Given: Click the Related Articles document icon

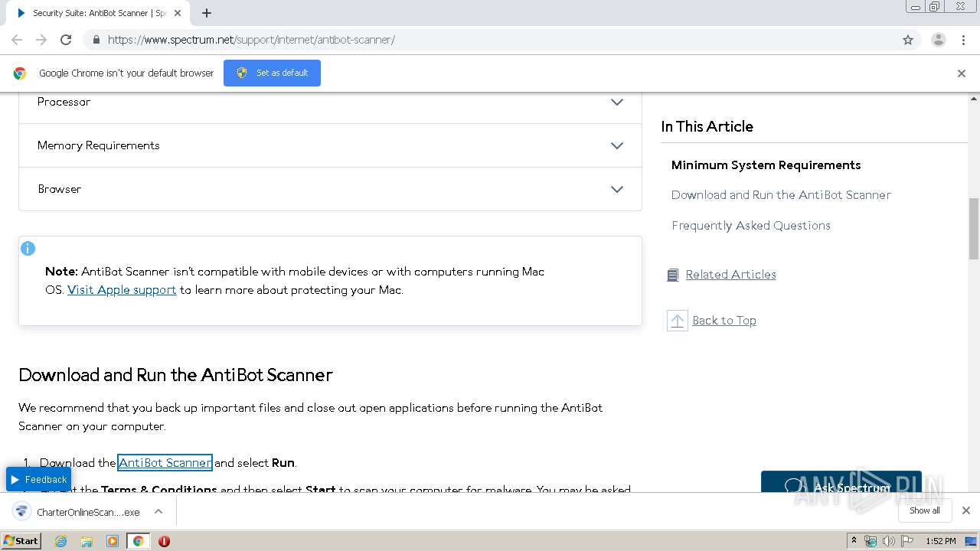Looking at the screenshot, I should [672, 275].
